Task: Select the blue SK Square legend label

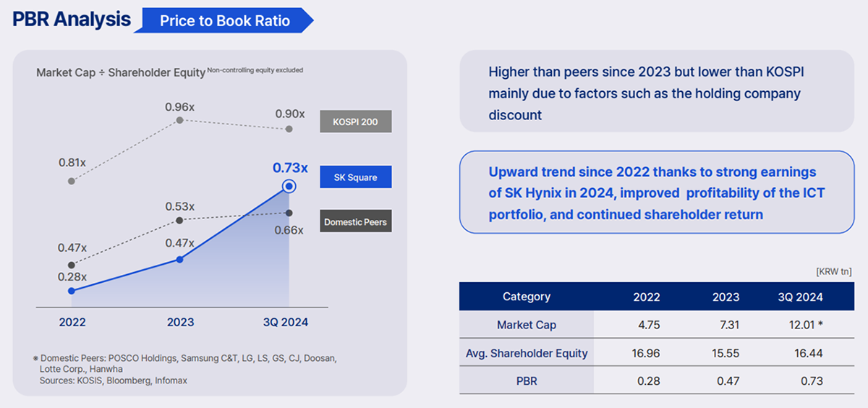Action: pos(355,177)
